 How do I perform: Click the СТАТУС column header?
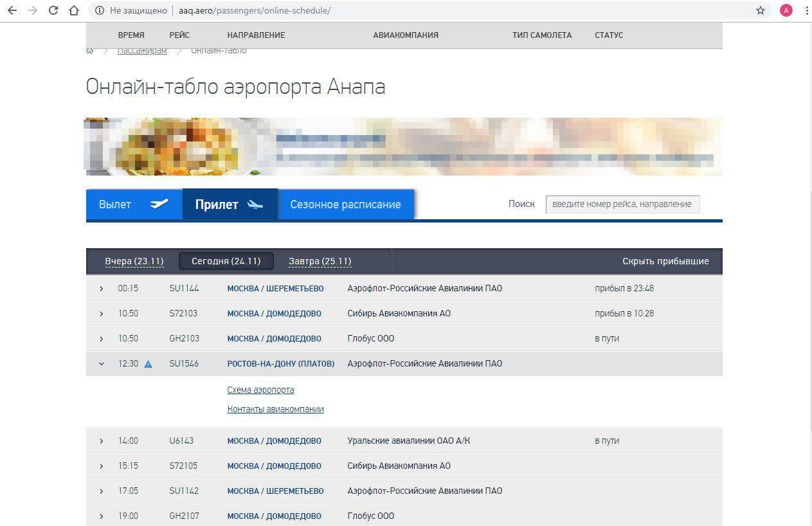pos(609,35)
